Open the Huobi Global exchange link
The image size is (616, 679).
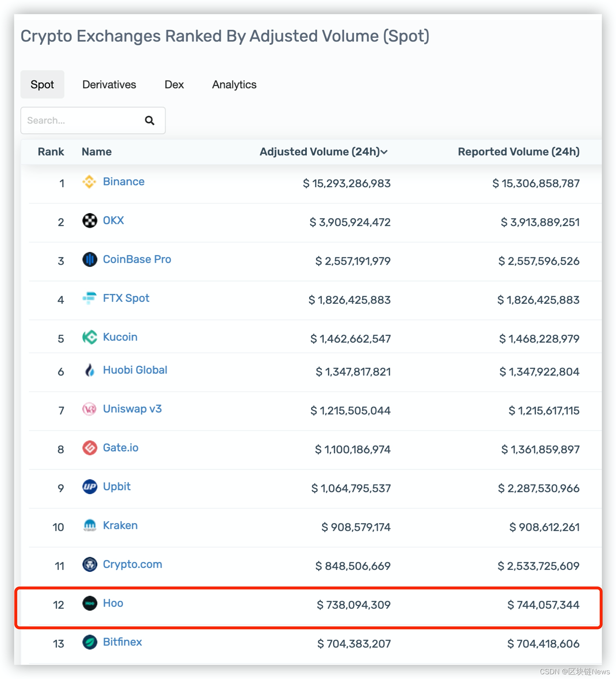coord(135,370)
